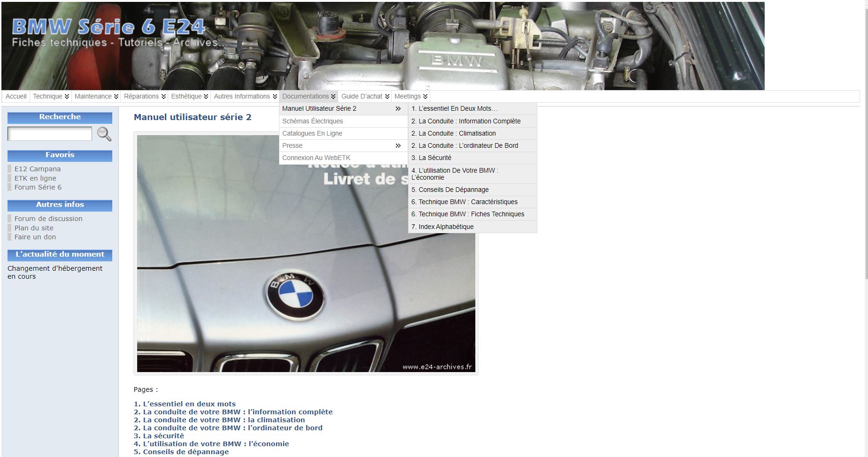This screenshot has height=457, width=868.
Task: Click the Faire un don link
Action: coord(35,237)
